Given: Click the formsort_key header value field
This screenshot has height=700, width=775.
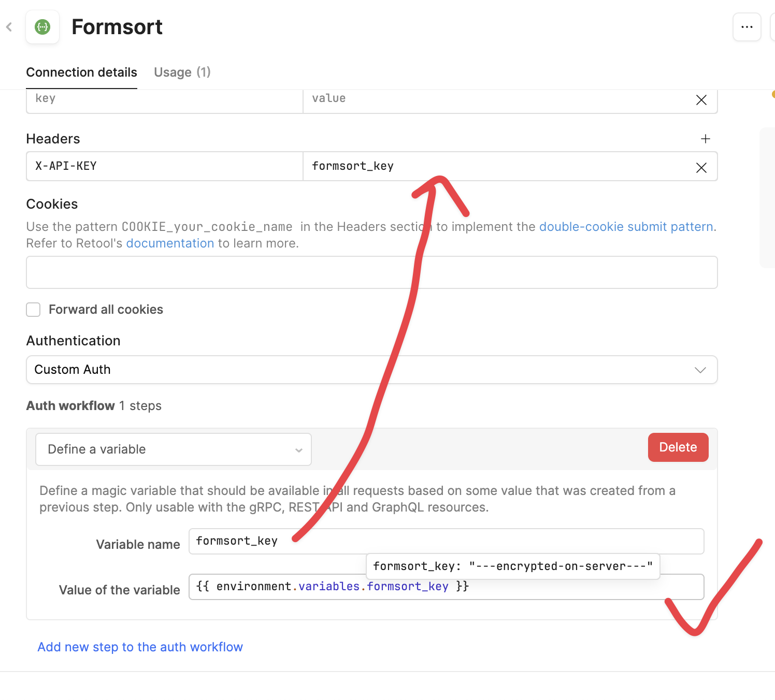Looking at the screenshot, I should click(497, 166).
